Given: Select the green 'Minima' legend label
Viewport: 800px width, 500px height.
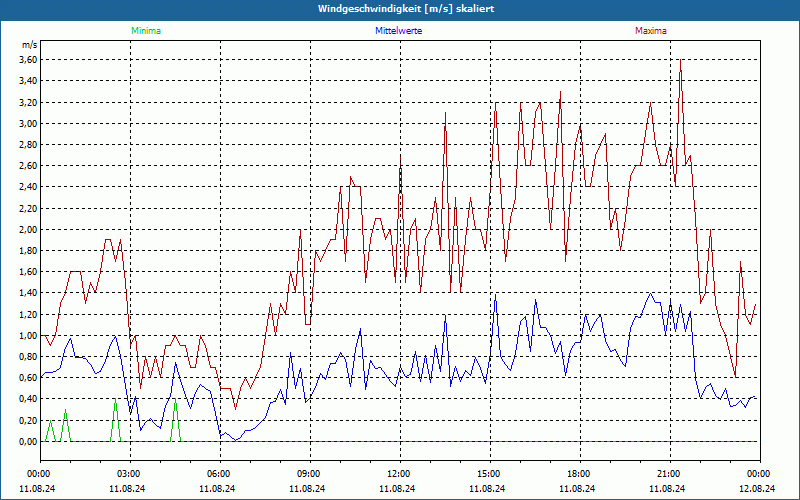Looking at the screenshot, I should 146,31.
